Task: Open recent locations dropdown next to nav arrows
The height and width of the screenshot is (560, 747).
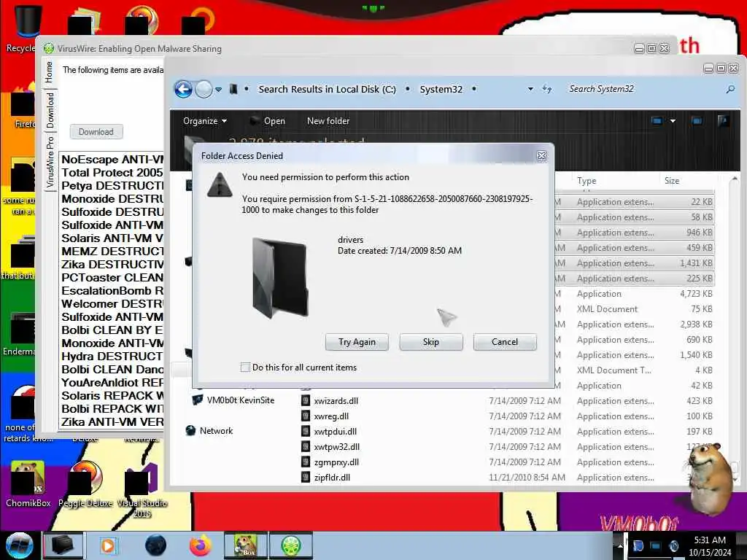Action: coord(218,89)
